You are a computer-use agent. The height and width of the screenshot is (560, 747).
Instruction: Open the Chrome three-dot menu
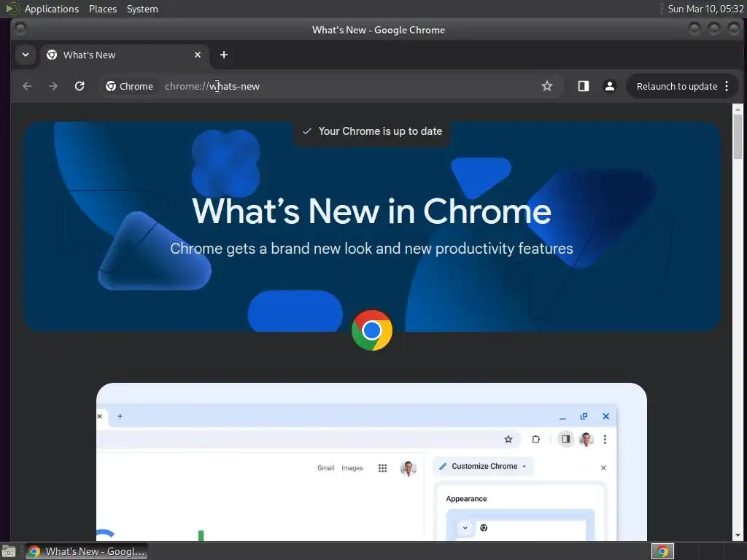(x=727, y=86)
